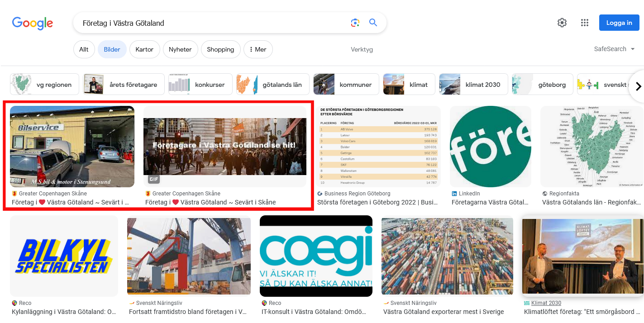Open the largest companies table image

pos(379,147)
